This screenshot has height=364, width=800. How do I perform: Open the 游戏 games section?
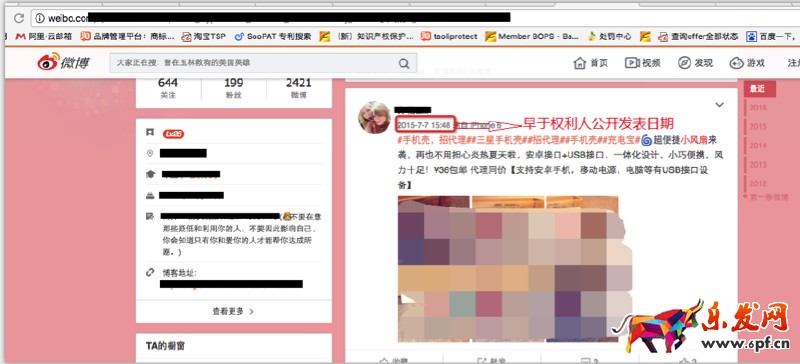(x=747, y=63)
